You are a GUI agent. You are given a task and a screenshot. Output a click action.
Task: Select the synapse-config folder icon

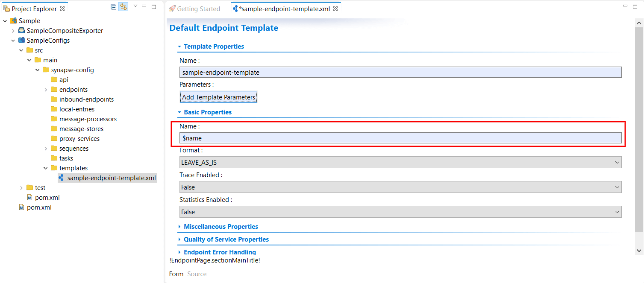(46, 70)
